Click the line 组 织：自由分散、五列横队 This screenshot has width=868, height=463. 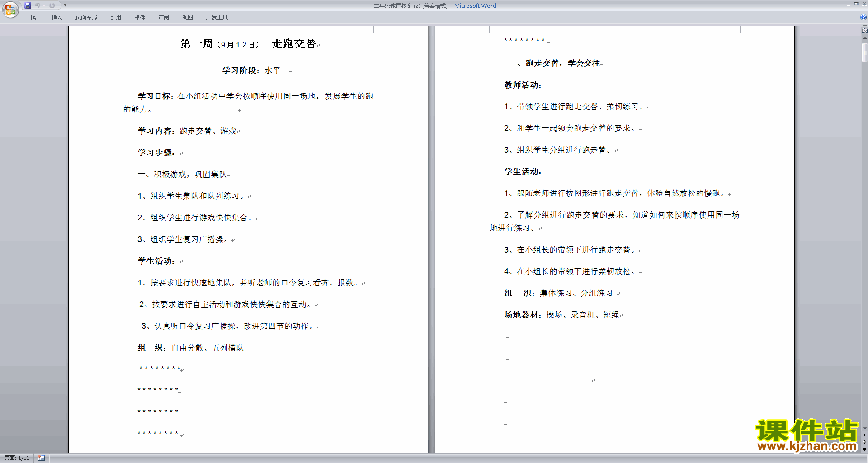(191, 348)
